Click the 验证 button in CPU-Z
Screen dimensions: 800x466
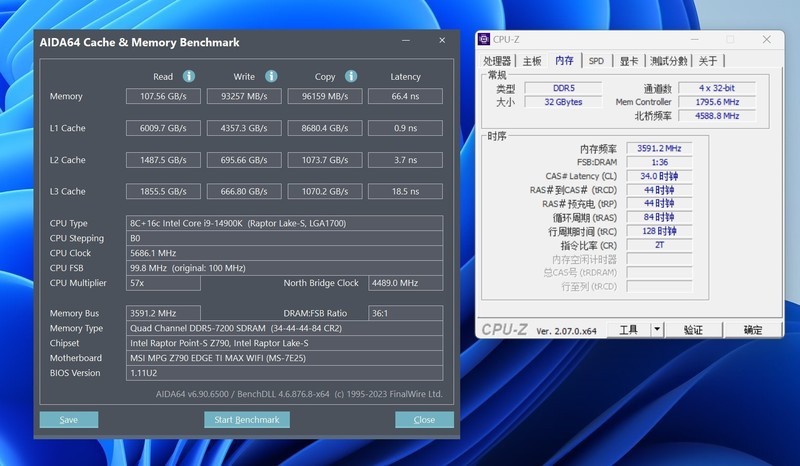pos(693,330)
